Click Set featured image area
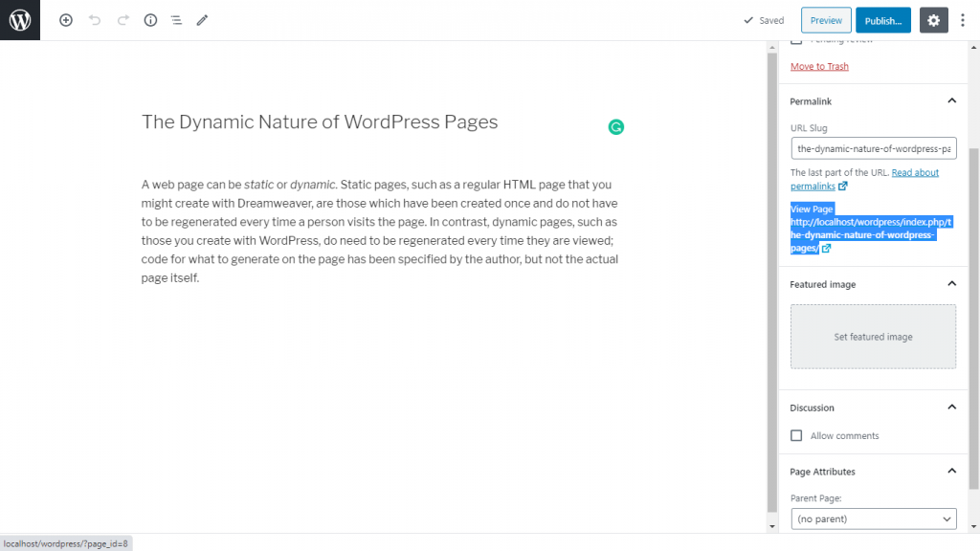Screen dimensions: 980x551 pos(873,337)
